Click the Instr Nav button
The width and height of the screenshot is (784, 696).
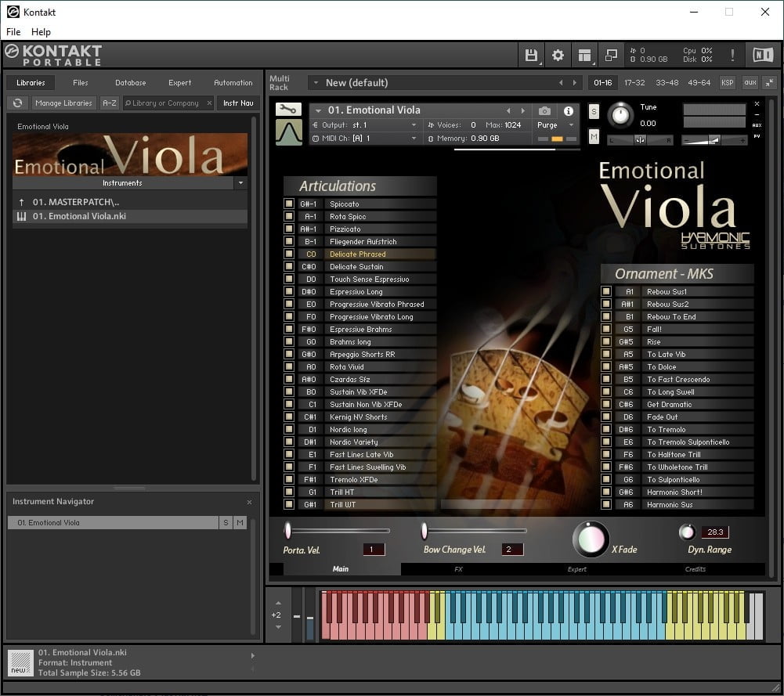point(238,103)
